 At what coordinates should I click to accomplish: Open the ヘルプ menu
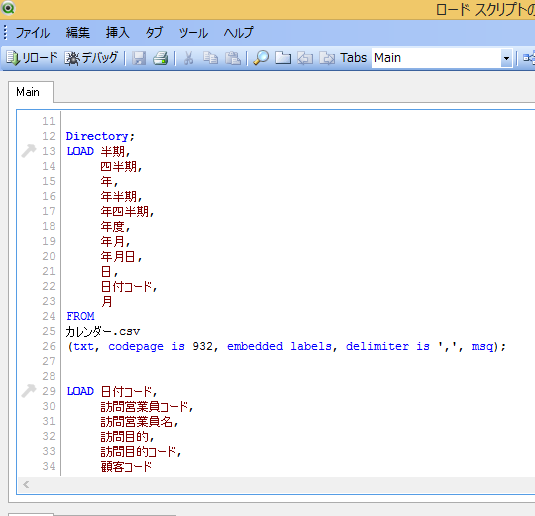pyautogui.click(x=238, y=33)
